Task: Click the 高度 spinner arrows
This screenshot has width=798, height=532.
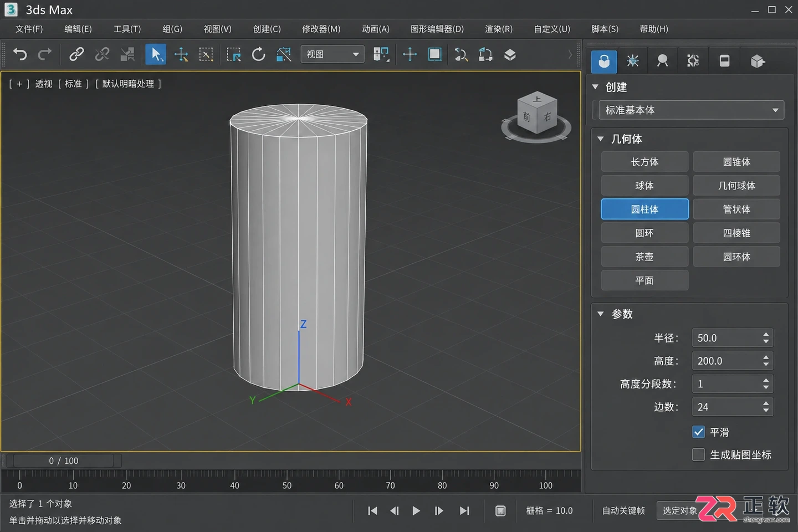Action: point(766,361)
